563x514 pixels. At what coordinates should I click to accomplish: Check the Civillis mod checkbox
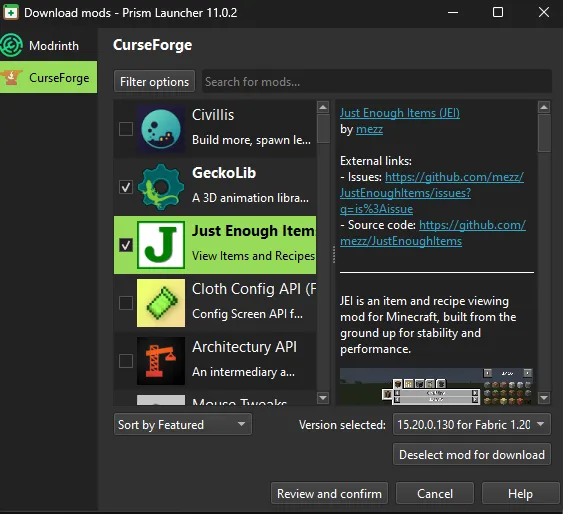[x=126, y=129]
